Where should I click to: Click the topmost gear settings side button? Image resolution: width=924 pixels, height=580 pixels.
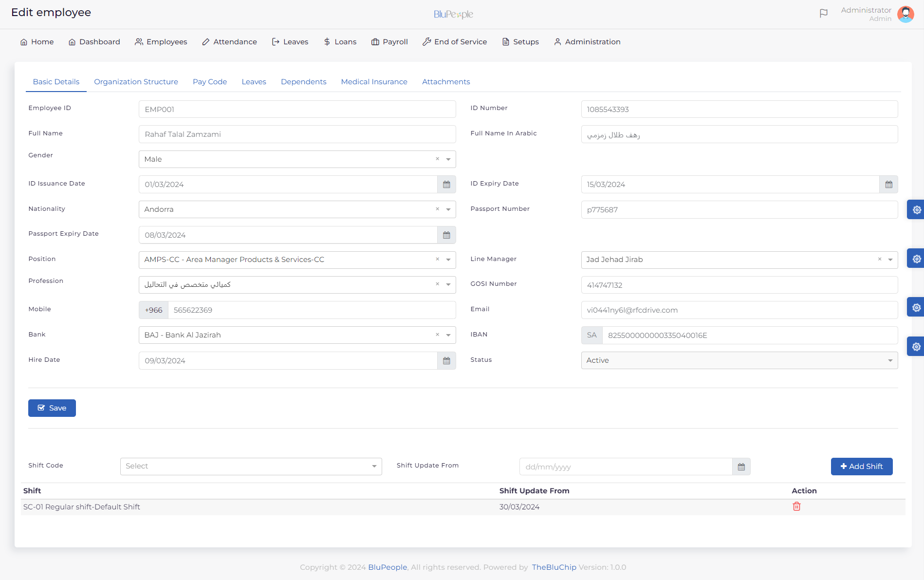point(916,210)
